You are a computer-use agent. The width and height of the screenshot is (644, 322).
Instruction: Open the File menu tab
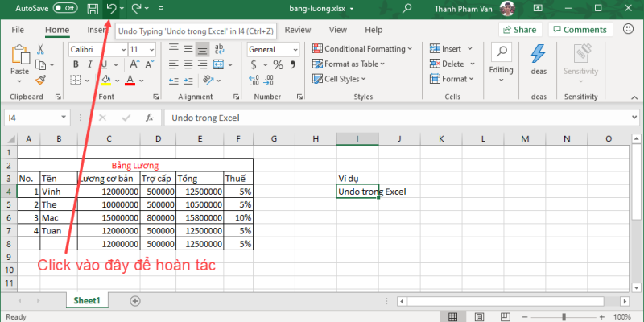[18, 30]
